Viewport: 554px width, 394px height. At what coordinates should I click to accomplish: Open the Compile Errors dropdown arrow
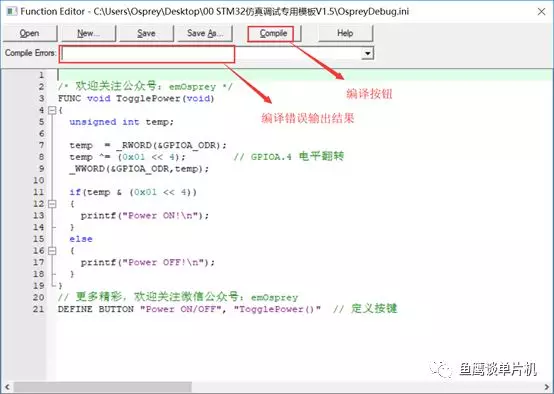[x=367, y=53]
